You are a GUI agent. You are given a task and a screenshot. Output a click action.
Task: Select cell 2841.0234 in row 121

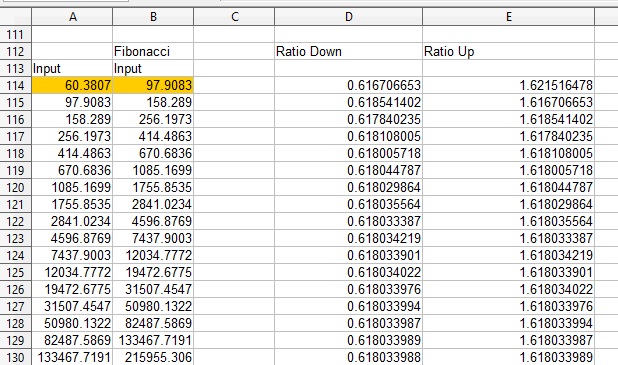(153, 204)
